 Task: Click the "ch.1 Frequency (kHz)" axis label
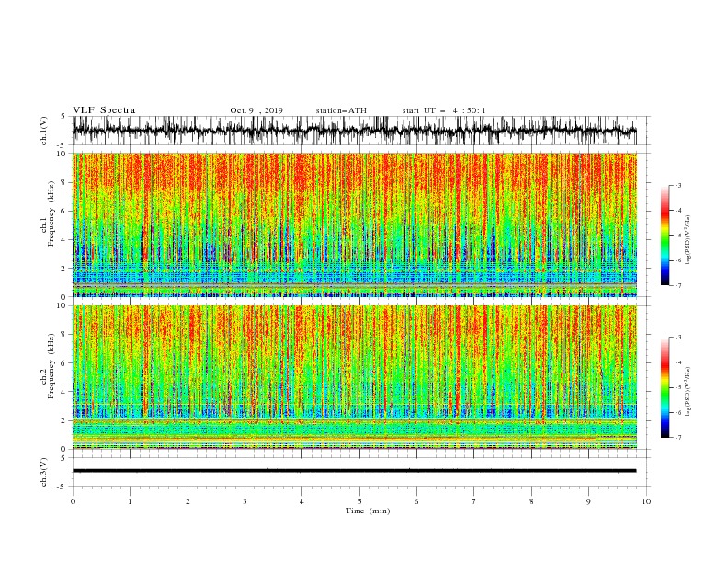click(48, 214)
